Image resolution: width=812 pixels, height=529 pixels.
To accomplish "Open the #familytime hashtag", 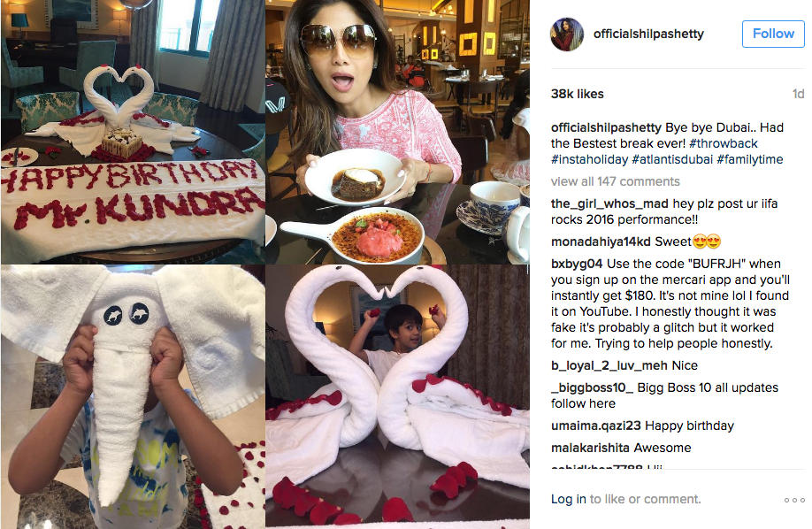I will (x=750, y=159).
